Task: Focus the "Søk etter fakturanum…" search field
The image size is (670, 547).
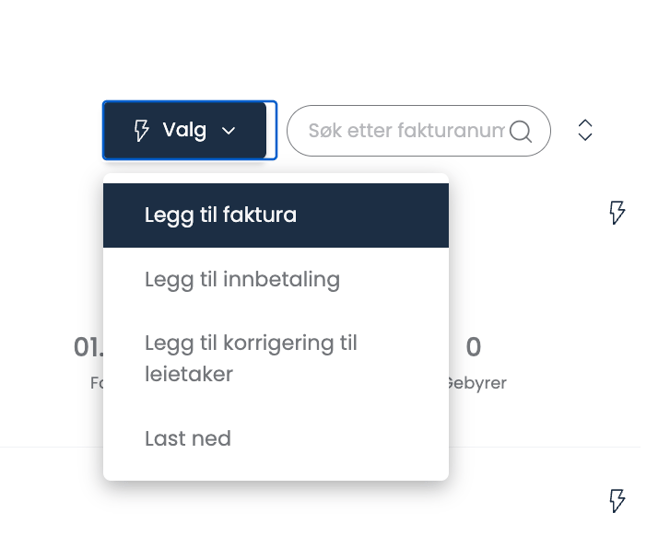Action: (405, 131)
